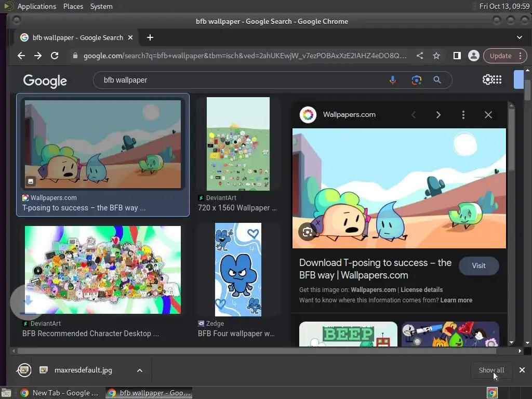Open the System menu
This screenshot has width=532, height=399.
pos(101,6)
